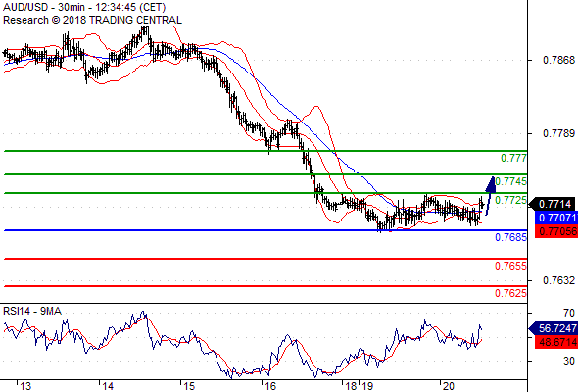
Task: Click the 0.777 green resistance label
Action: pyautogui.click(x=513, y=158)
